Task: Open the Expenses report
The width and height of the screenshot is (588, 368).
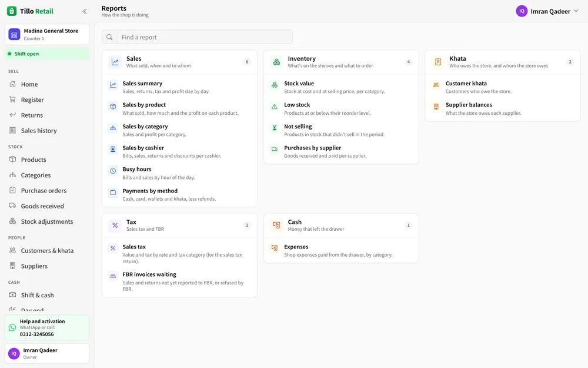Action: tap(341, 250)
